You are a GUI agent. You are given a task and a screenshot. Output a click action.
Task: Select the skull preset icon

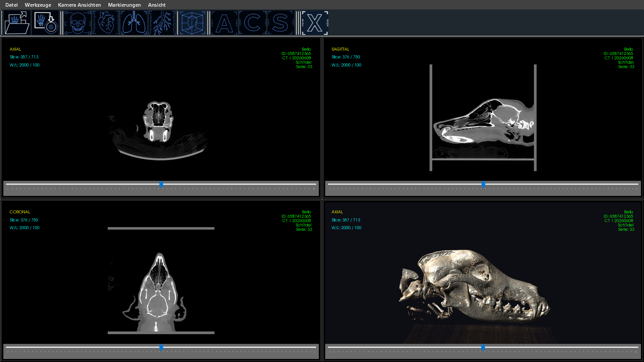(78, 23)
